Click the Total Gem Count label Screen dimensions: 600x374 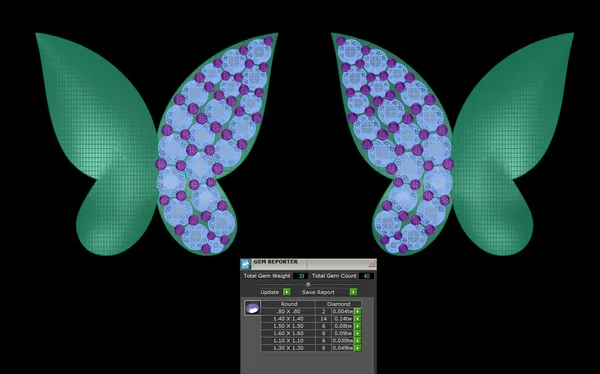click(x=334, y=276)
